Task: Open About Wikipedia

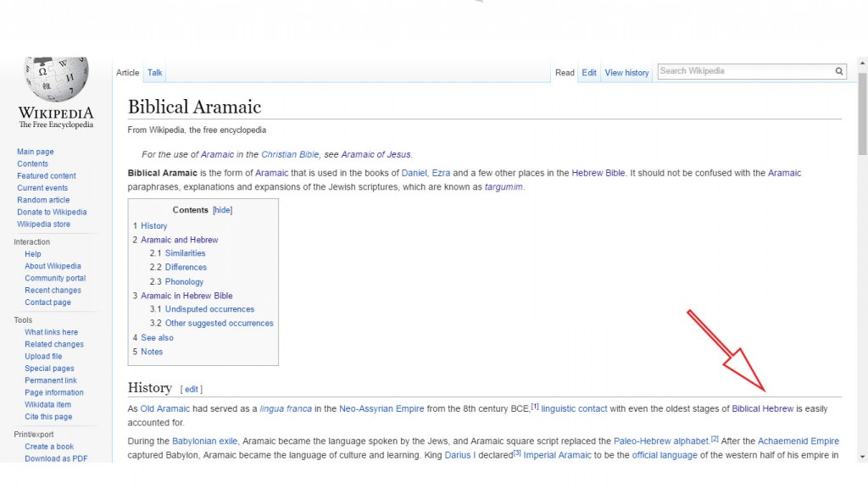Action: pyautogui.click(x=53, y=266)
